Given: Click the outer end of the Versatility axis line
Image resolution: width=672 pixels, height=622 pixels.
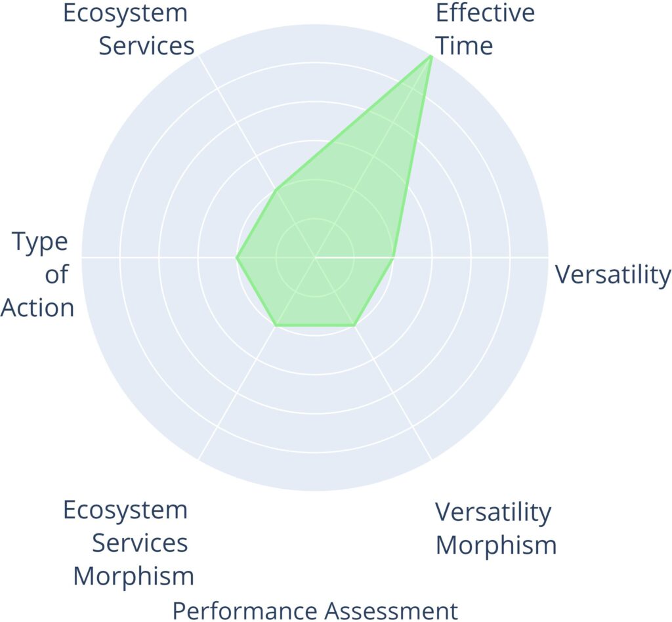Looking at the screenshot, I should pos(547,257).
